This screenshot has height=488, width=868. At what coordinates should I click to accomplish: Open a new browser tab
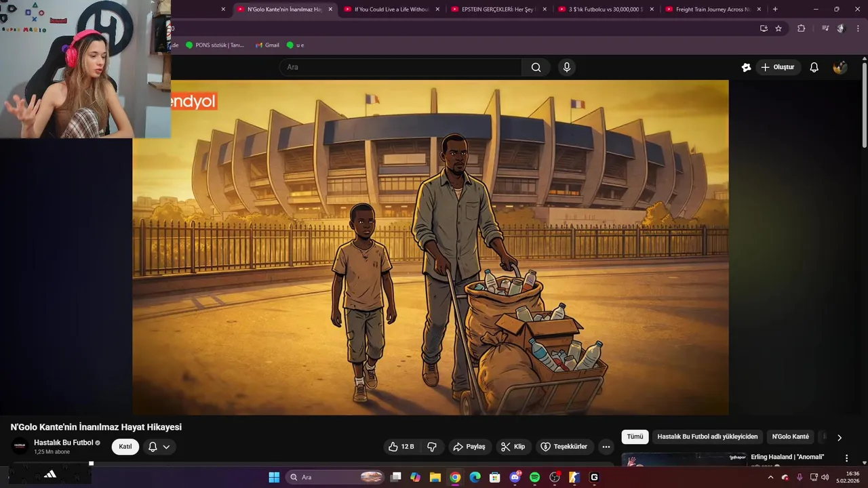pyautogui.click(x=775, y=9)
